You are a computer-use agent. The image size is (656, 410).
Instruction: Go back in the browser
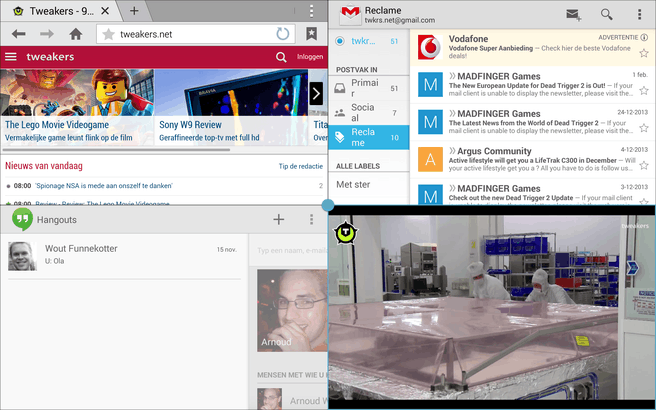click(18, 34)
